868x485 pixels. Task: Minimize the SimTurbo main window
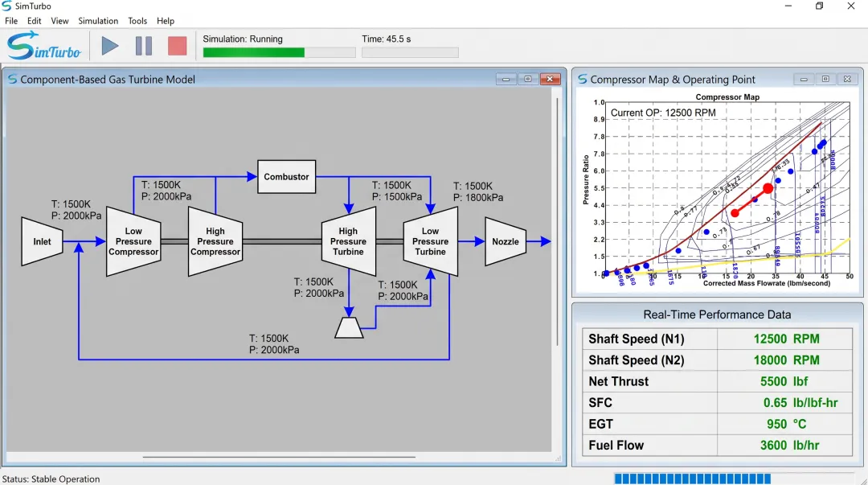click(788, 6)
